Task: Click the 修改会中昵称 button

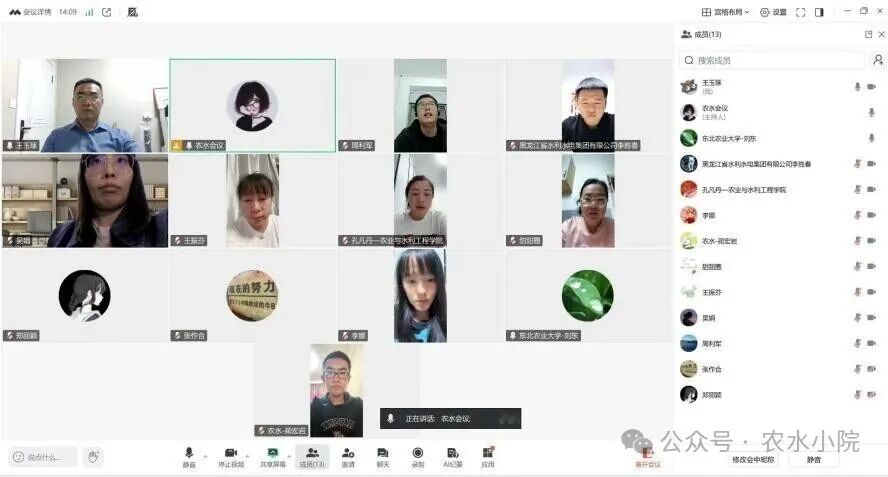Action: [753, 459]
